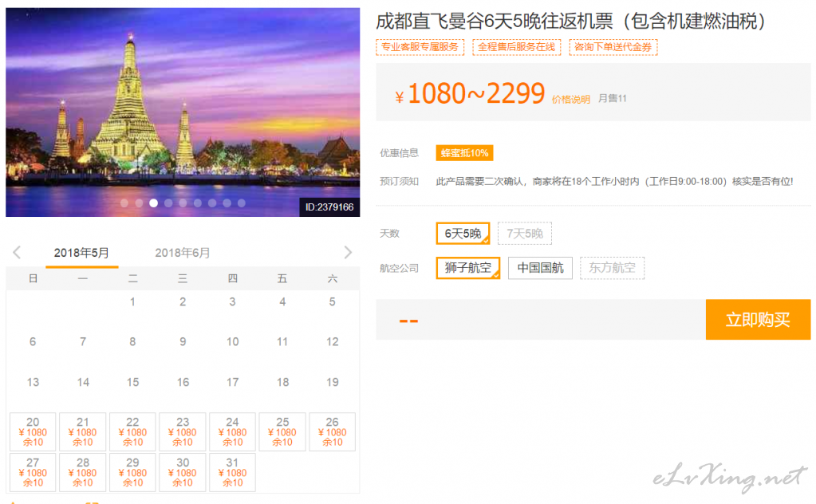Screen dimensions: 816x504
Task: Switch to the 2018年5月 calendar tab
Action: tap(81, 253)
